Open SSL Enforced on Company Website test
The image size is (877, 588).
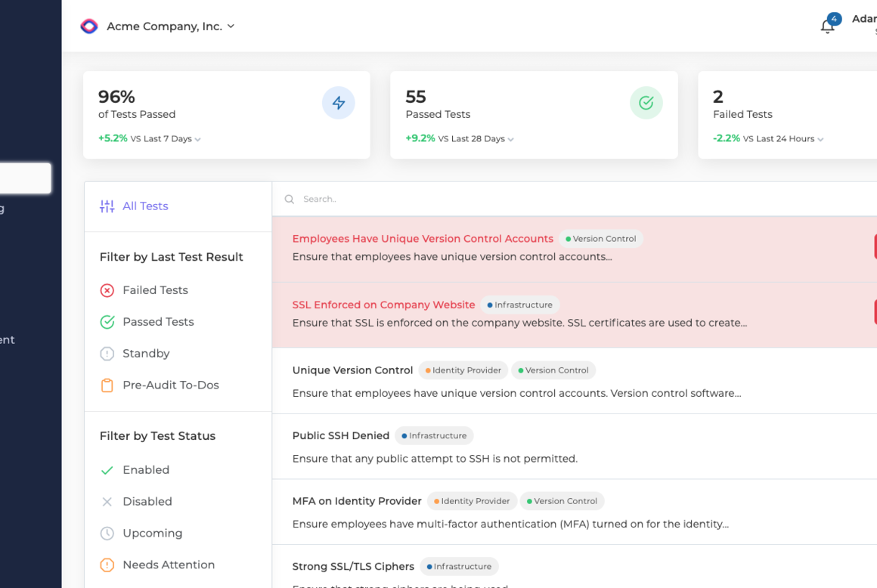click(x=383, y=305)
